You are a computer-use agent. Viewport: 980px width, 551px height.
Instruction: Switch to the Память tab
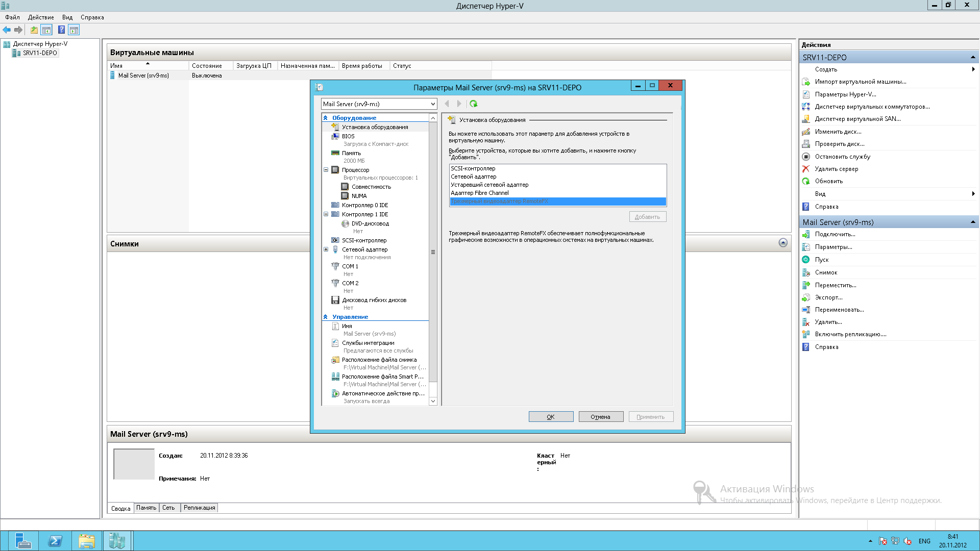146,508
